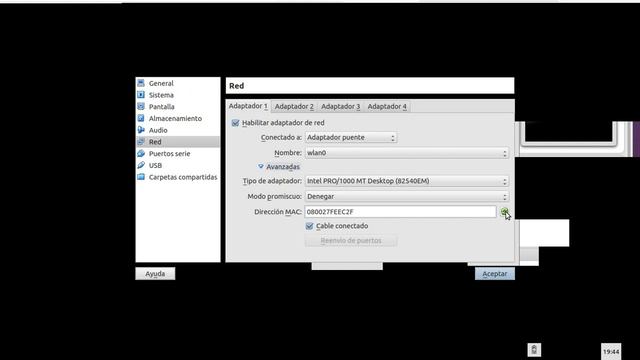Image resolution: width=640 pixels, height=360 pixels.
Task: Select Almacenamiento in settings list
Action: click(178, 118)
